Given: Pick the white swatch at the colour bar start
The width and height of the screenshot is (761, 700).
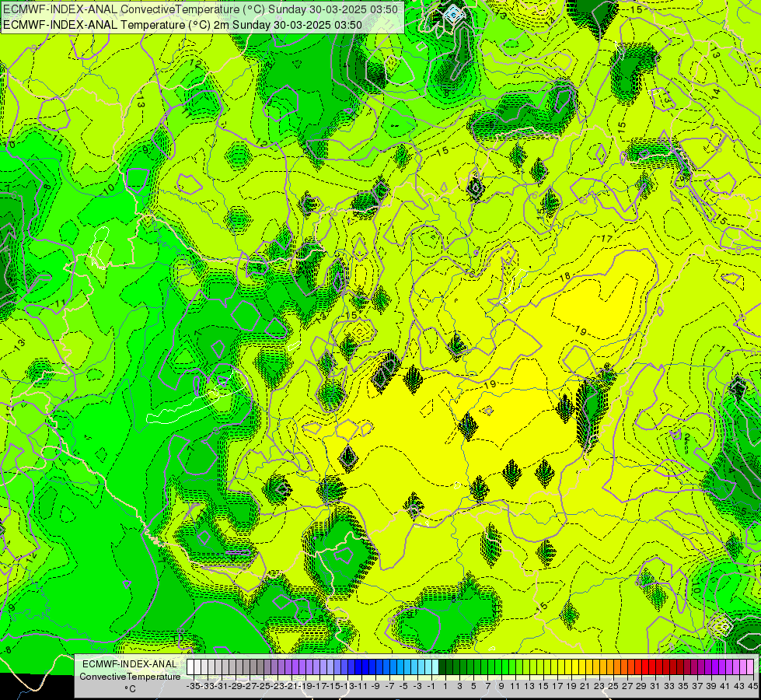Looking at the screenshot, I should [x=190, y=667].
